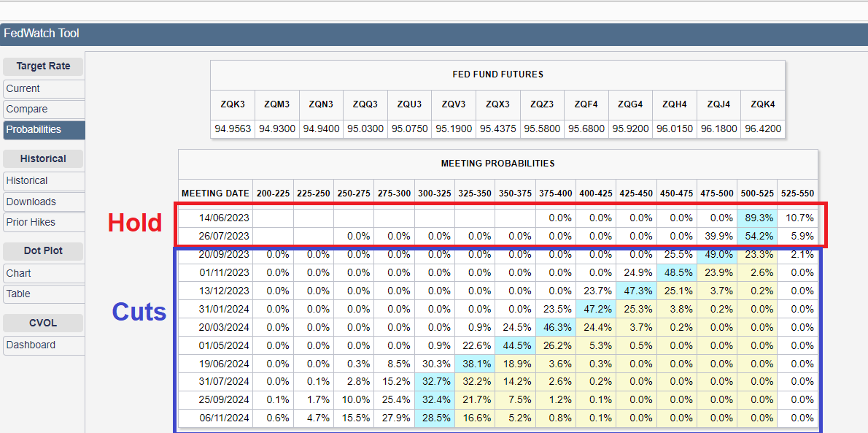Select the 96.0150 futures price
The image size is (868, 433).
(675, 129)
